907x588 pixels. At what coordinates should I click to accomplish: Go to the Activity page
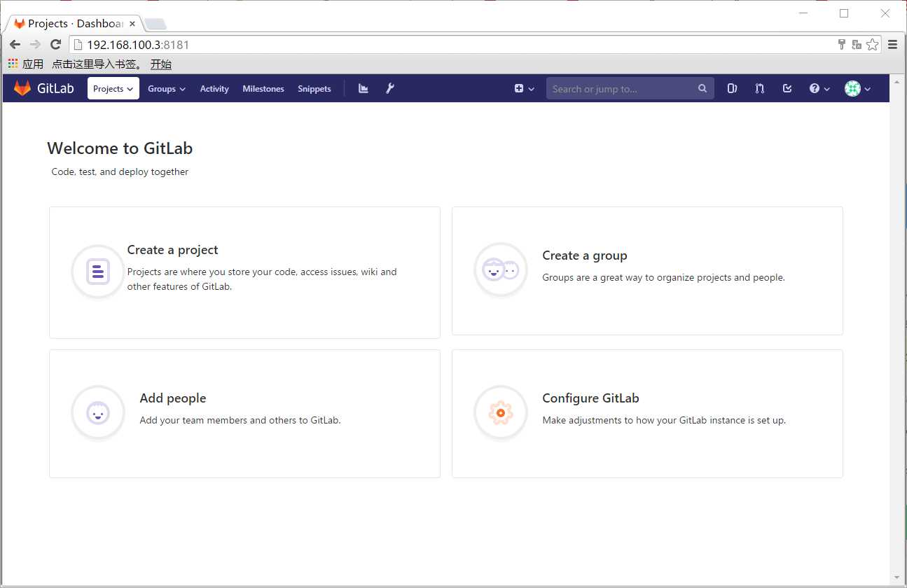(x=214, y=88)
